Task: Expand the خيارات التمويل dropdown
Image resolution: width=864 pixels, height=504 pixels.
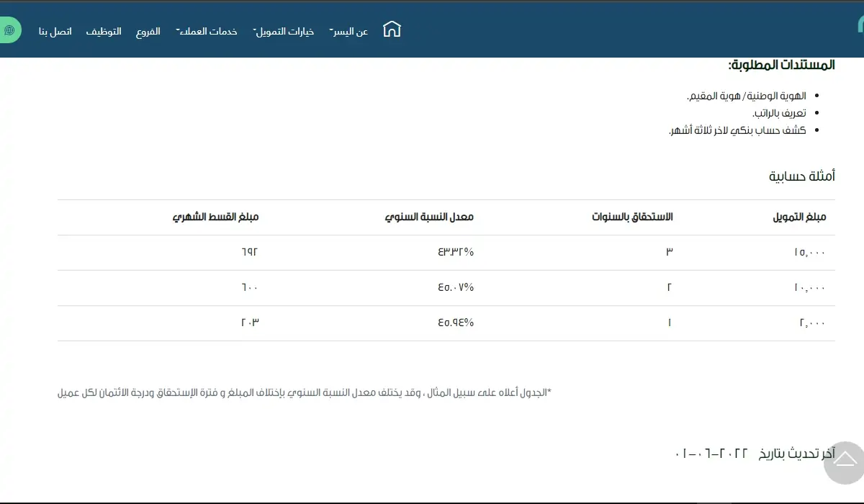Action: tap(284, 32)
